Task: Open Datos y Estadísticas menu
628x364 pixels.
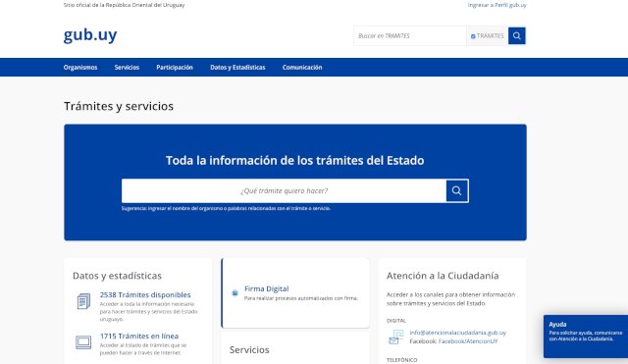Action: 237,68
